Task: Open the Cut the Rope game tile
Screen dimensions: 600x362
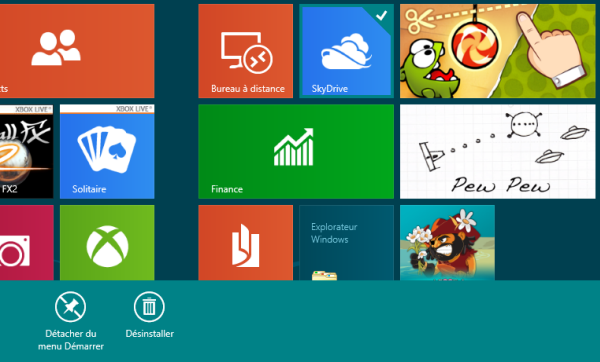Action: click(497, 51)
